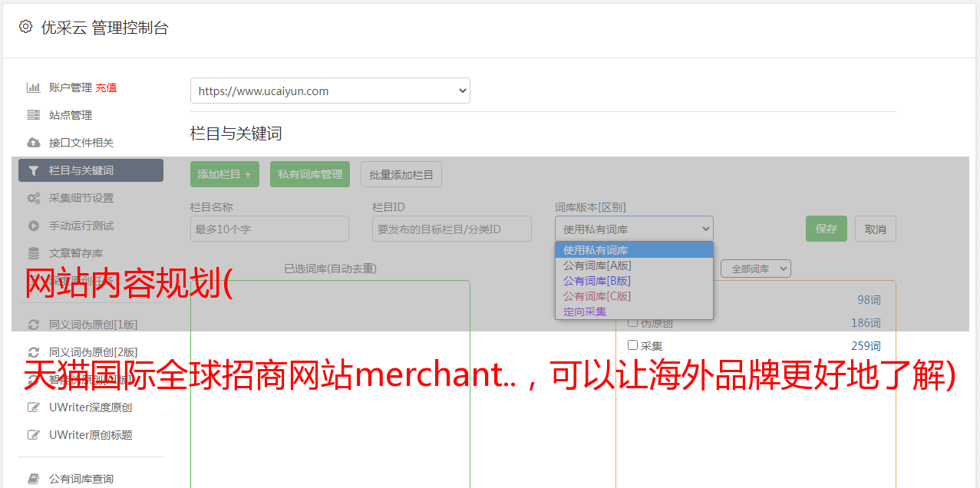Click the refresh icon for 同义词伪原创[2版]
This screenshot has width=980, height=488.
point(33,352)
